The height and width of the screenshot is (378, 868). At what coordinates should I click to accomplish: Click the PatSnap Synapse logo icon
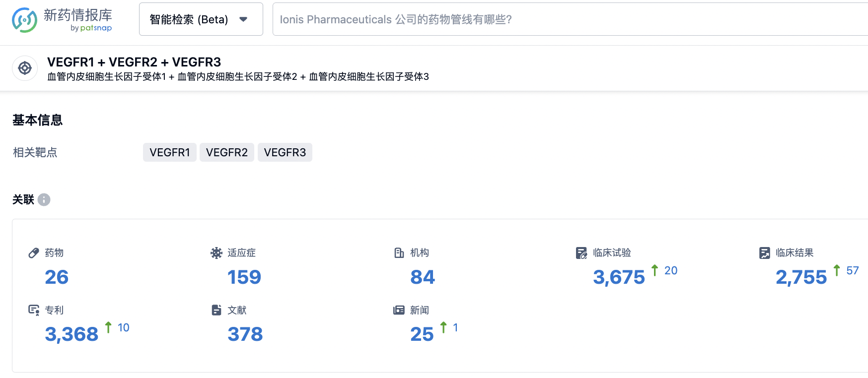(x=24, y=20)
